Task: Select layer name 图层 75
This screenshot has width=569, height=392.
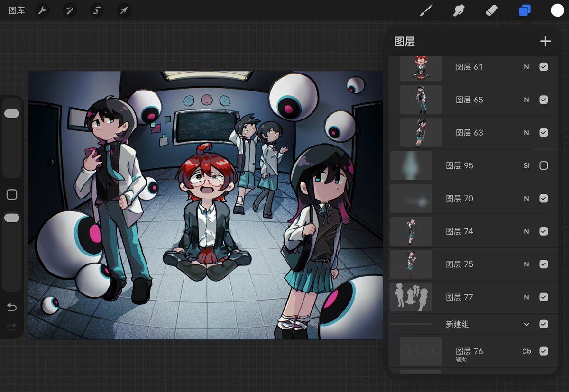Action: [x=459, y=264]
